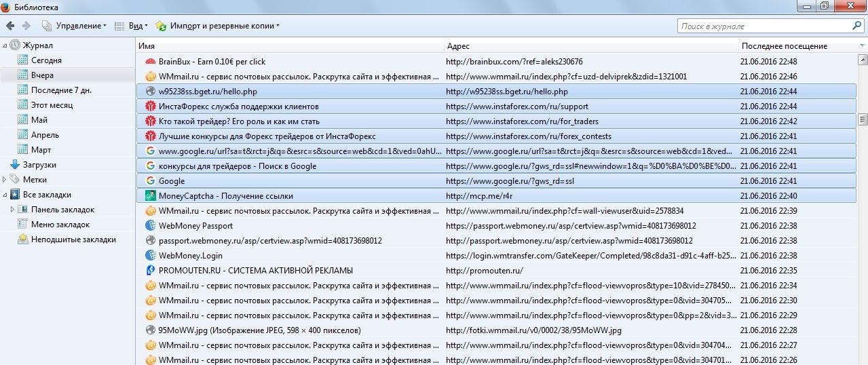Select Вчера in the history tree

click(41, 75)
